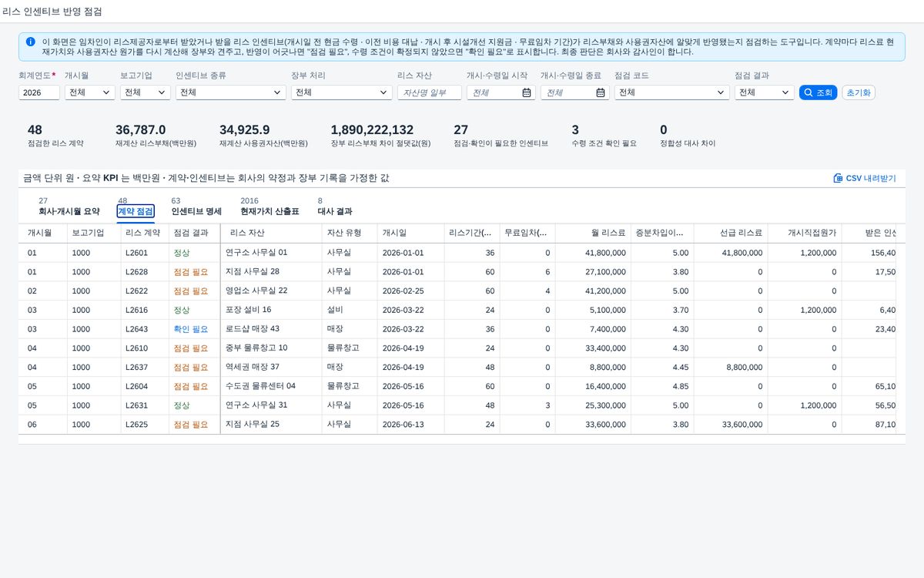Download data with CSV 내려받기

pos(865,178)
